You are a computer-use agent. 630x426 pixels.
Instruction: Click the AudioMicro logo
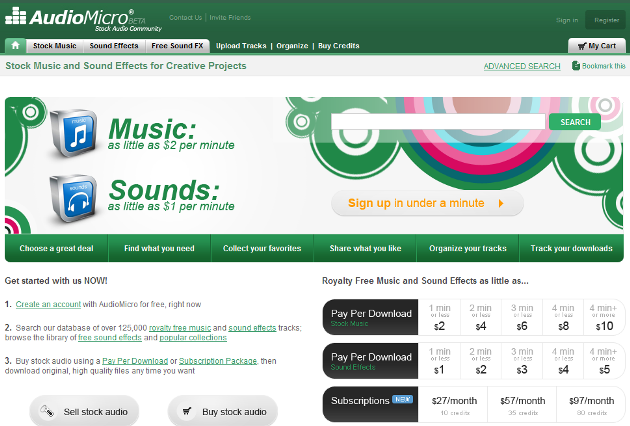tap(83, 19)
